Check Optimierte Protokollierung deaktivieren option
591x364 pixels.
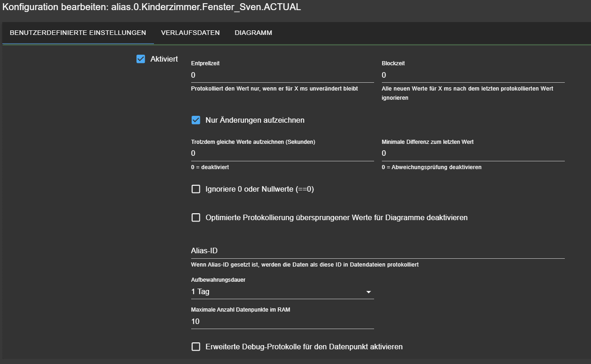(x=196, y=218)
